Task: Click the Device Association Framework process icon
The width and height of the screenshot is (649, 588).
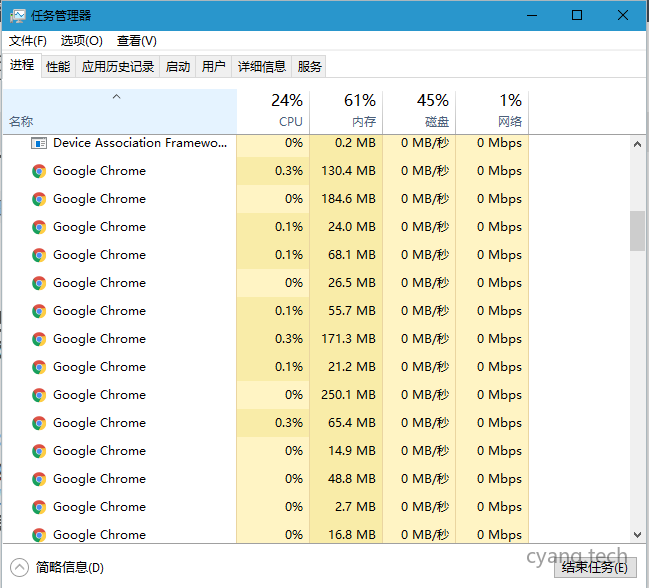Action: 39,143
